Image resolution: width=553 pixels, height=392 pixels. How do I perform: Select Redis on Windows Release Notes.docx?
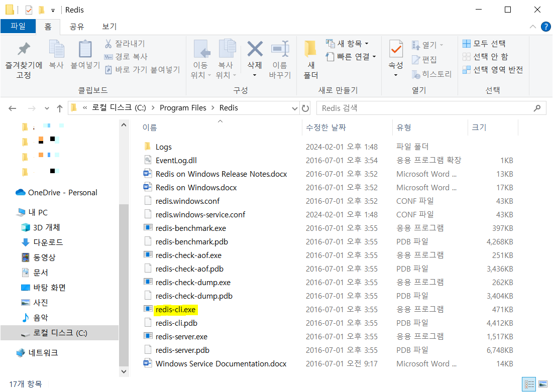tap(221, 174)
